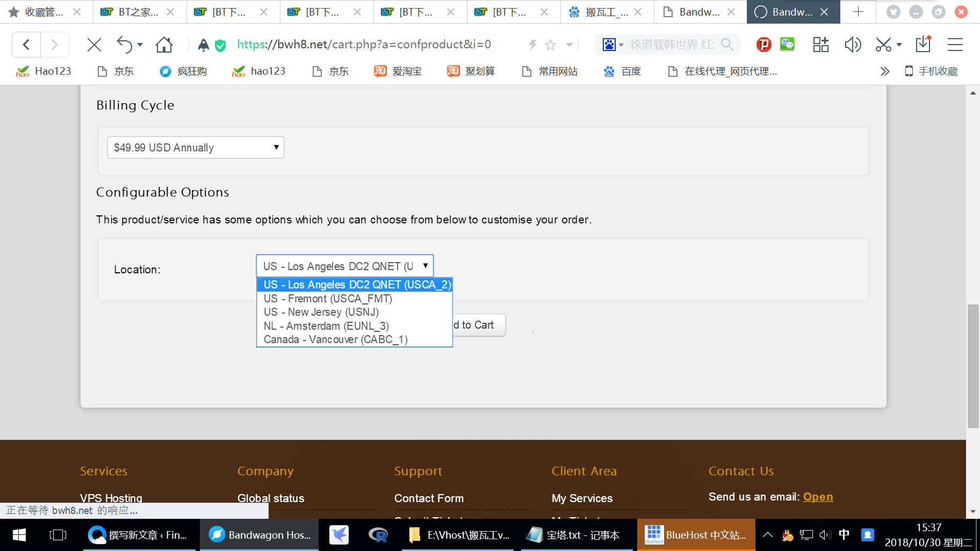This screenshot has width=980, height=551.
Task: Open the browser home page
Action: 164,45
